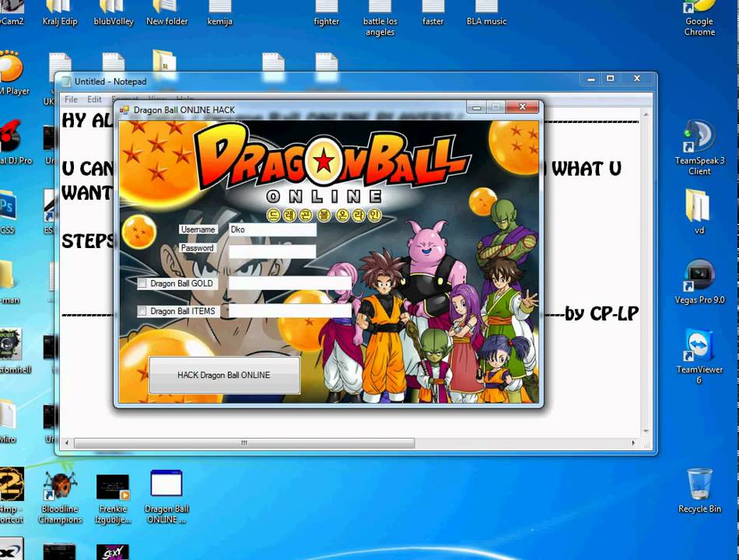Select the battle los angeles file

coord(380,19)
